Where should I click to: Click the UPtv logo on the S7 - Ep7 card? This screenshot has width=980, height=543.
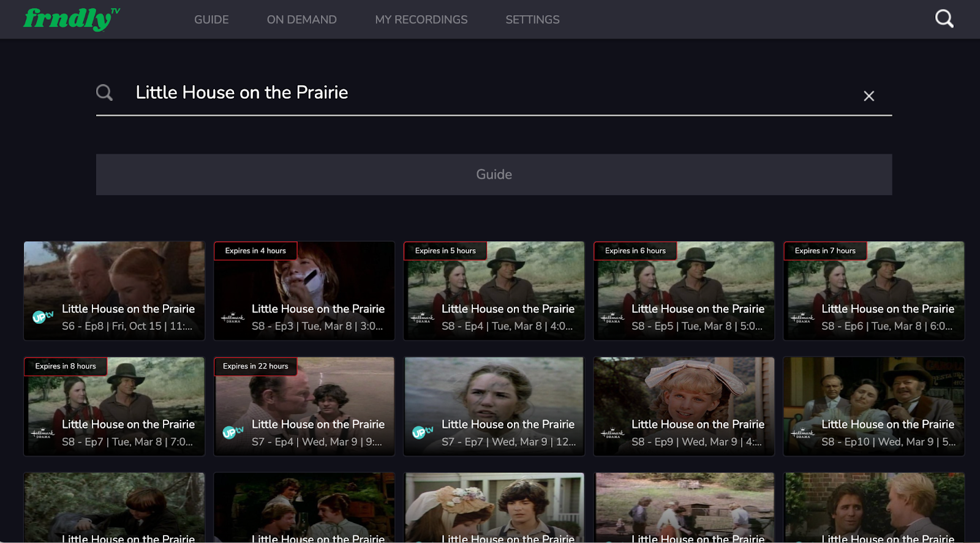423,432
